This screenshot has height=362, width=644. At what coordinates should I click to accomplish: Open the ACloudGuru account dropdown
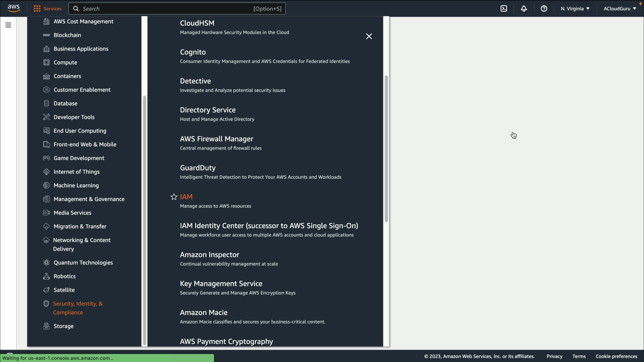coord(620,9)
